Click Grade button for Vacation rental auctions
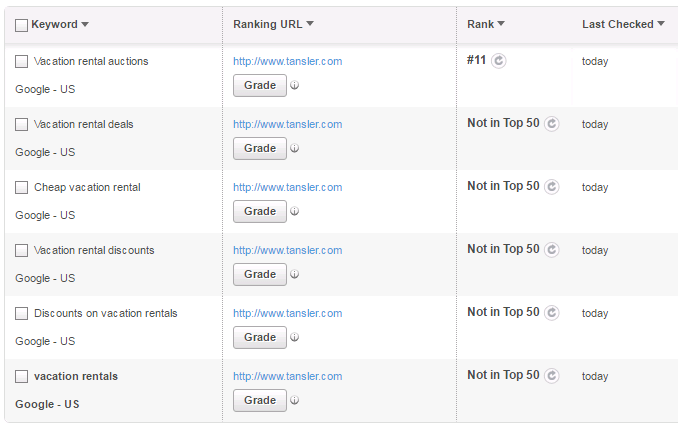The image size is (678, 430). 260,85
